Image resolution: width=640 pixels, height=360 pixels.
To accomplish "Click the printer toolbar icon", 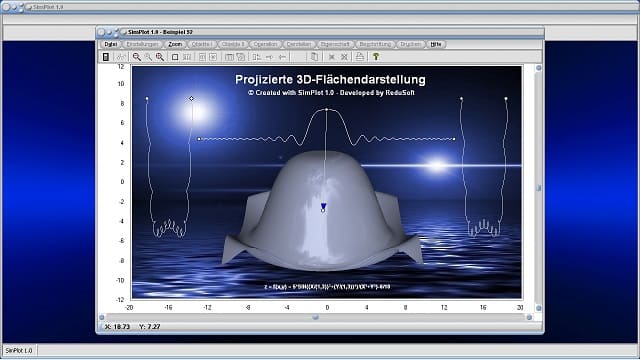I will [x=360, y=57].
